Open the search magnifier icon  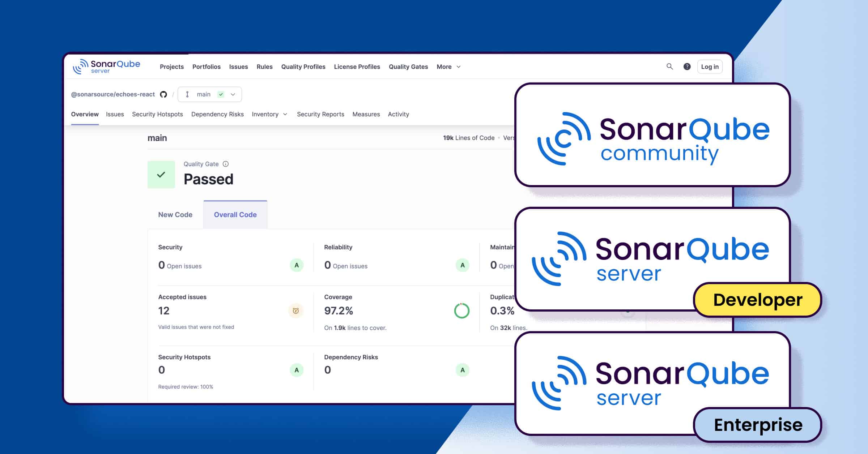pos(669,67)
